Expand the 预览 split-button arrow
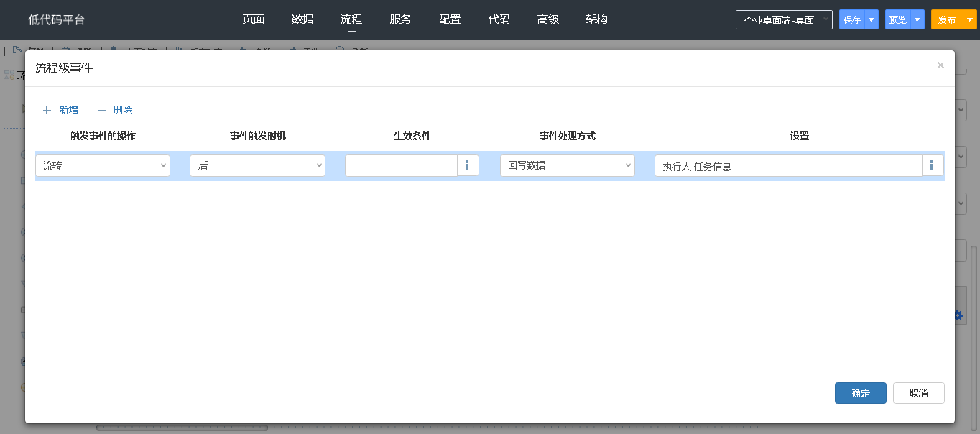980x434 pixels. 917,20
